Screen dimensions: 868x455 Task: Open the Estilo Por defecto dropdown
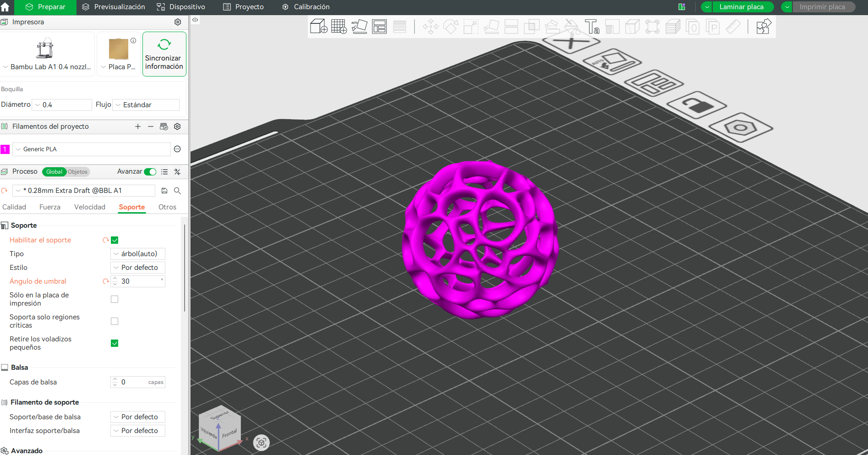138,268
